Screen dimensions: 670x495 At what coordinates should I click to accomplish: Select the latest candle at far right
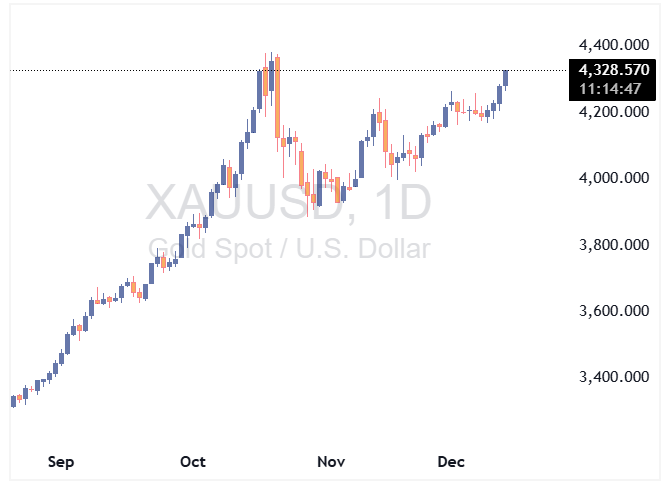(506, 78)
